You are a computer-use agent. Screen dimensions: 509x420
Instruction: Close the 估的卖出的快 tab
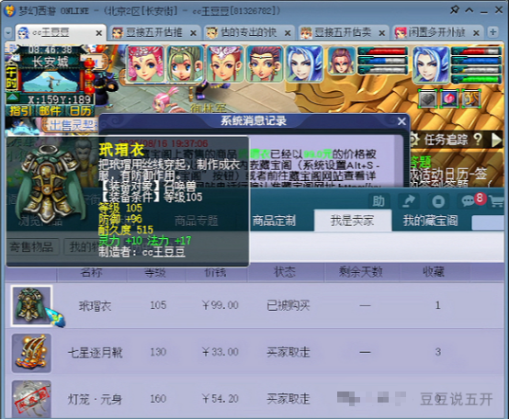(288, 33)
